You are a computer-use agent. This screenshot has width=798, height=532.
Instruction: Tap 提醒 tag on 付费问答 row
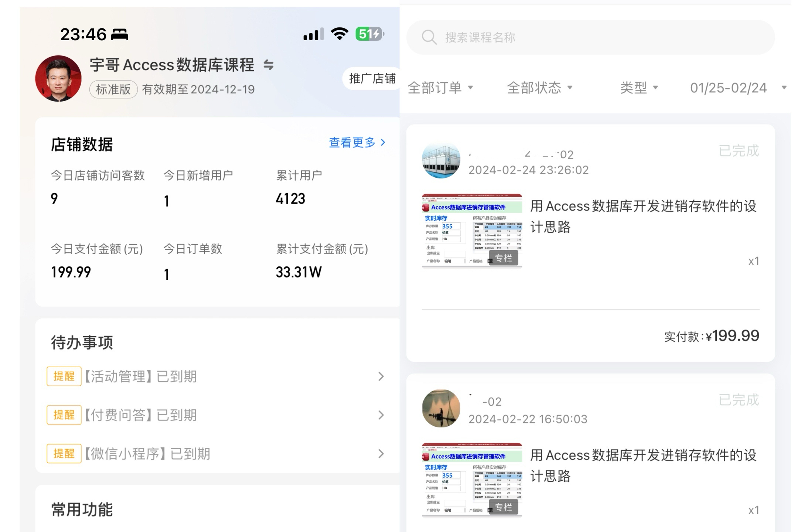64,415
